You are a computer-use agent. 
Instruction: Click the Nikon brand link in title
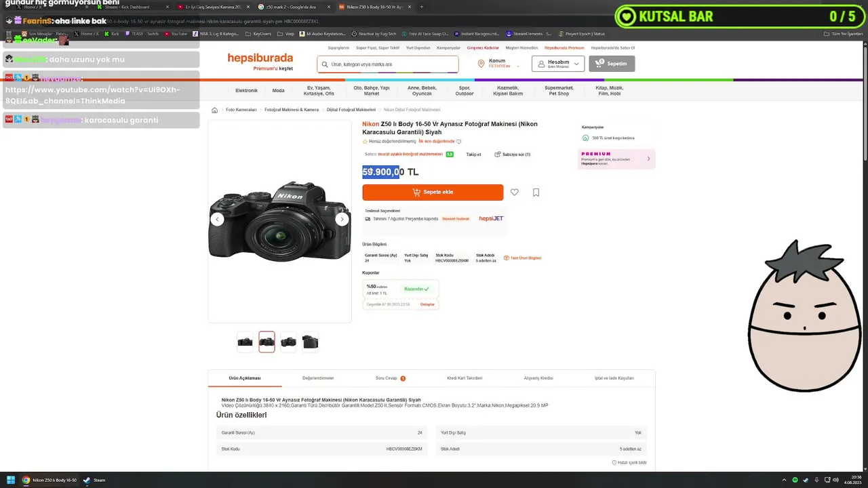(x=371, y=124)
